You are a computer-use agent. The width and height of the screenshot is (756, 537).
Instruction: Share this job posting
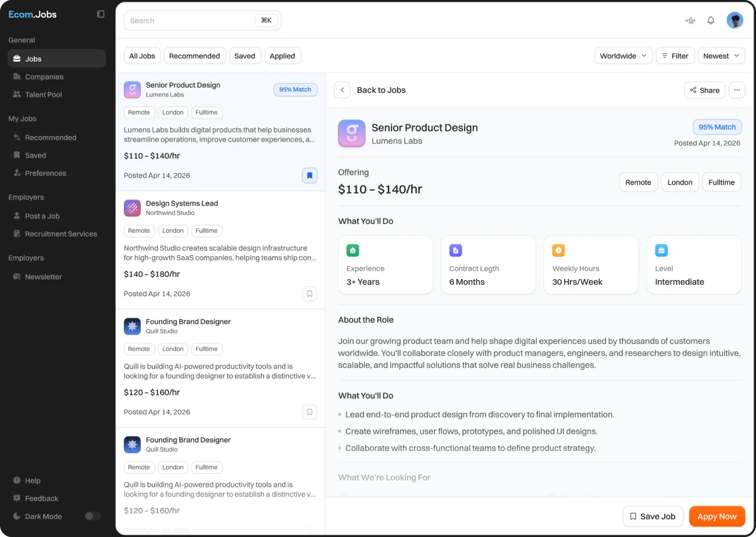click(705, 90)
